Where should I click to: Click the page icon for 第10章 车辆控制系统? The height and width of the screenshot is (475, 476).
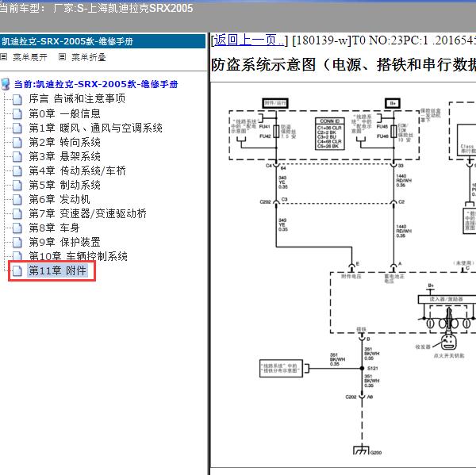click(x=17, y=255)
